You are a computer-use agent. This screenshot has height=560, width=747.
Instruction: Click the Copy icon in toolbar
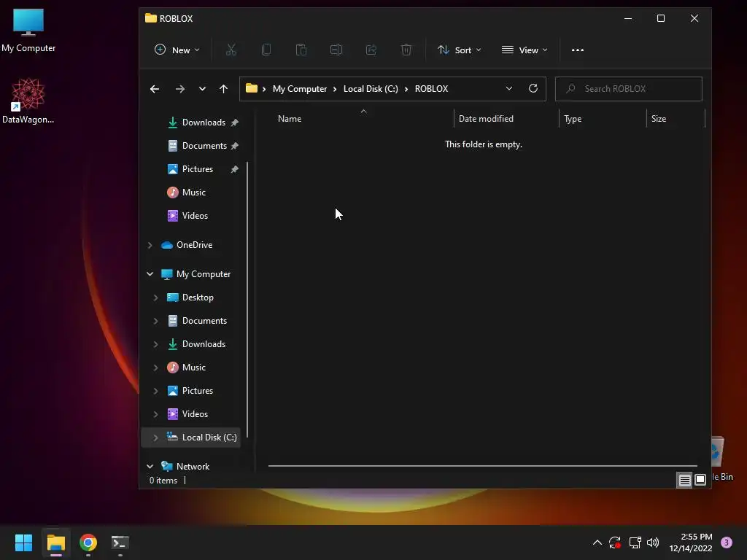point(266,50)
